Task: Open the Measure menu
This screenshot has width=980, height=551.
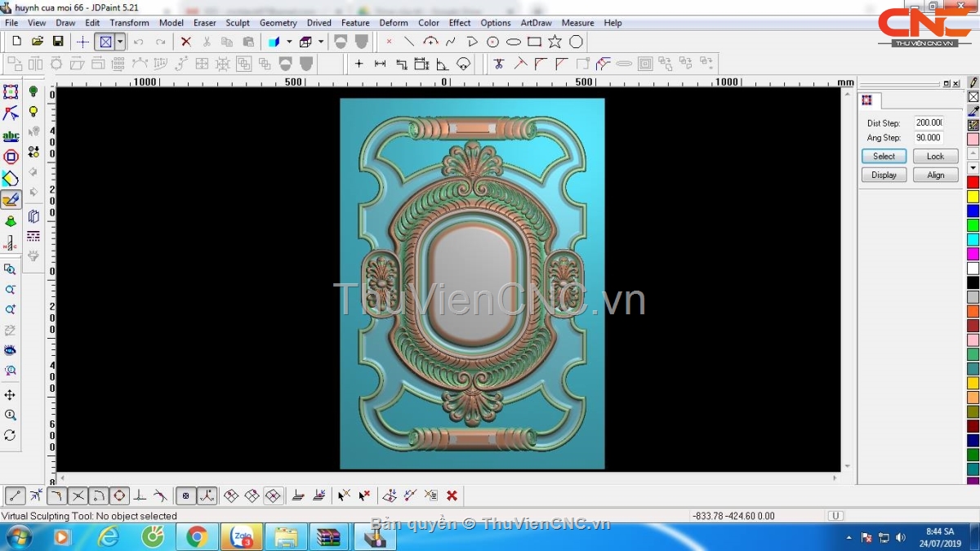Action: click(578, 23)
